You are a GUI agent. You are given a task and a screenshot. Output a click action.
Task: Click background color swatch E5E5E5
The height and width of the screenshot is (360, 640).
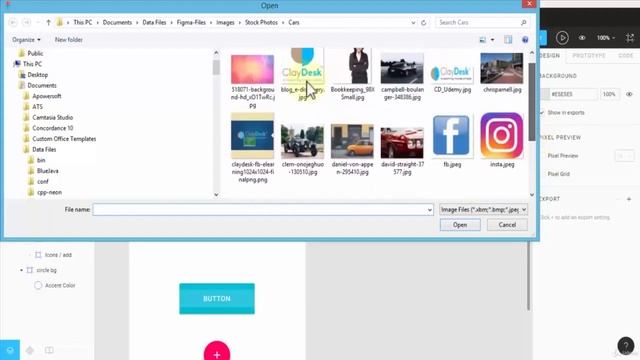545,94
